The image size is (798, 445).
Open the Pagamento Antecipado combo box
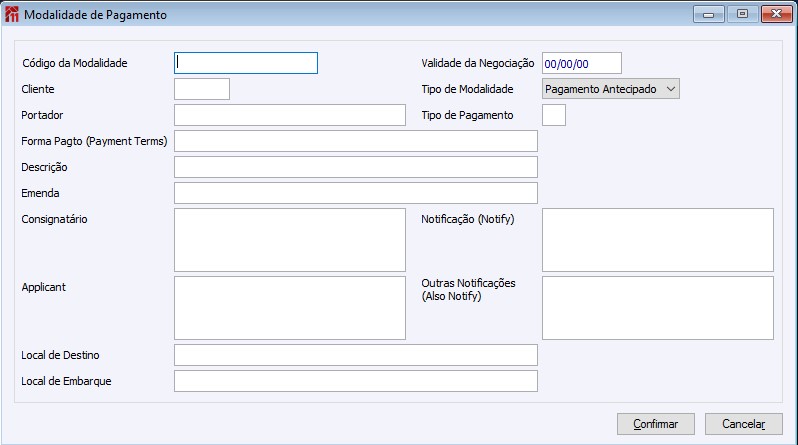coord(611,89)
